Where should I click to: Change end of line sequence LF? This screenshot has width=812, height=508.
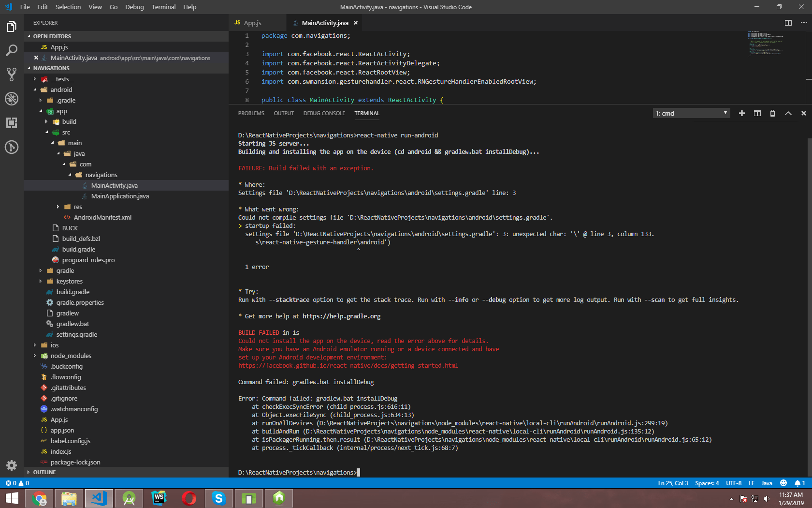click(x=752, y=483)
